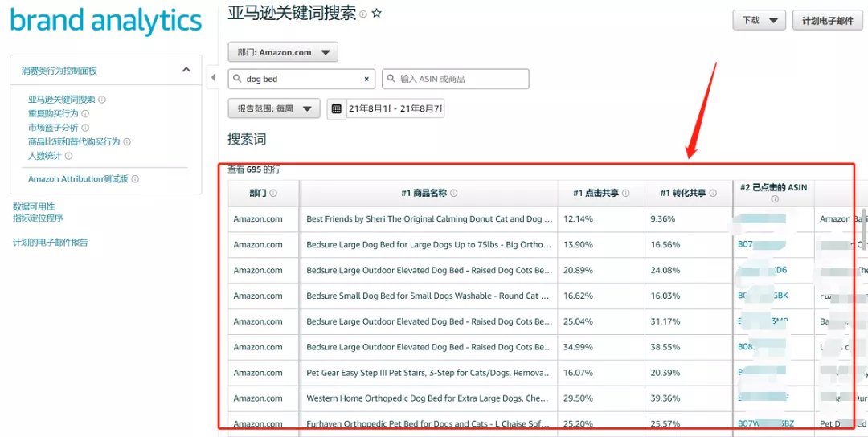The width and height of the screenshot is (868, 437).
Task: Click the #1 商品名称 column header
Action: click(429, 193)
